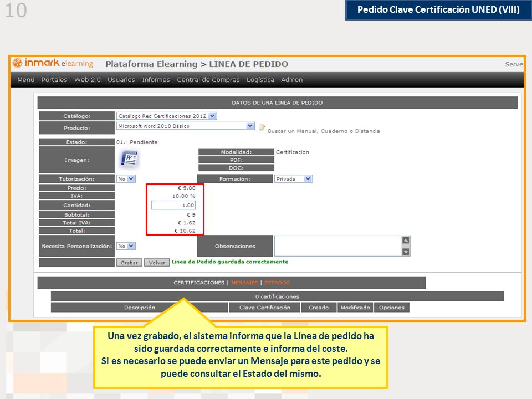532x399 pixels.
Task: Open the Logística menu
Action: coord(260,80)
